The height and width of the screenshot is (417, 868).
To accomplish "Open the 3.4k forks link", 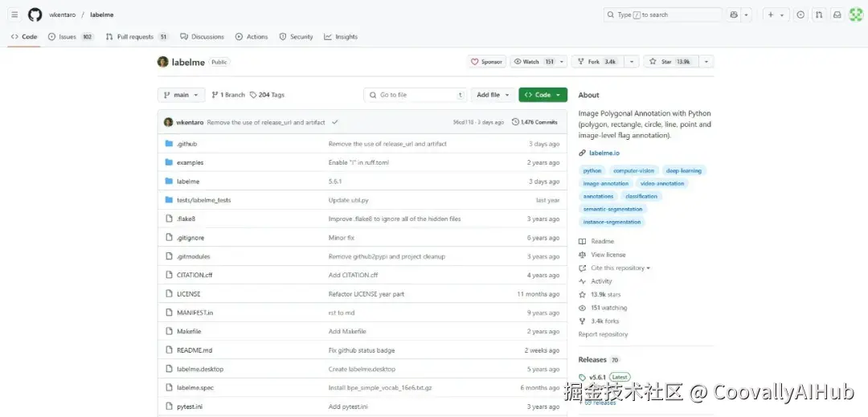I will click(x=599, y=321).
